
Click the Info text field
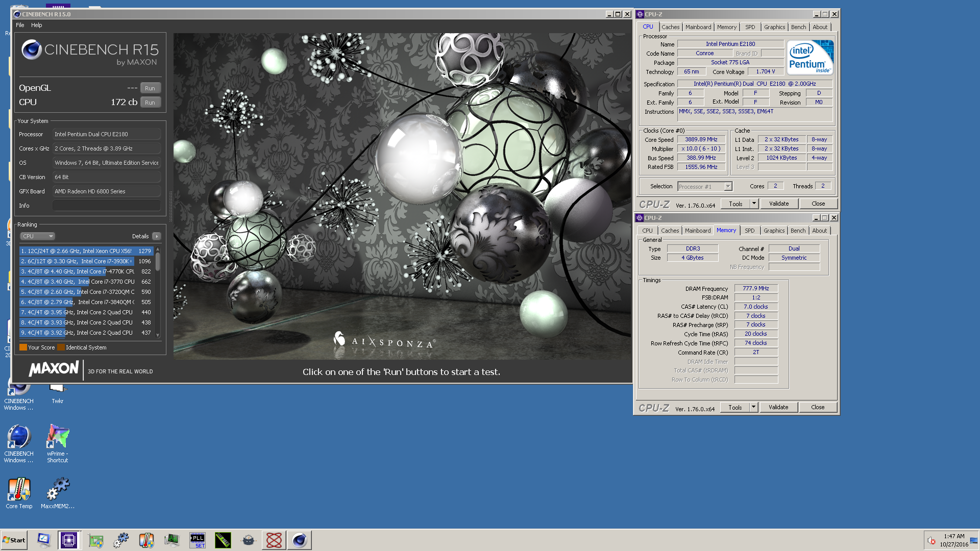pos(107,206)
